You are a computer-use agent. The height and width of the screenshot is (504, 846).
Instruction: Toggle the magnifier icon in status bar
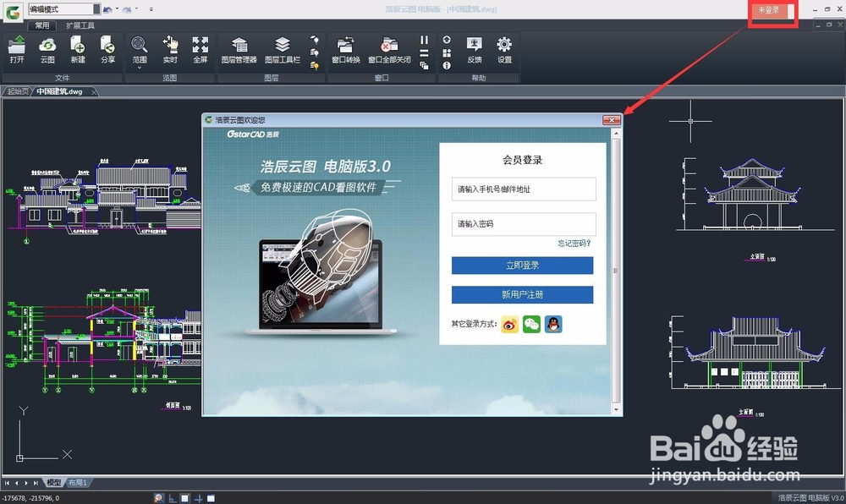pyautogui.click(x=159, y=498)
